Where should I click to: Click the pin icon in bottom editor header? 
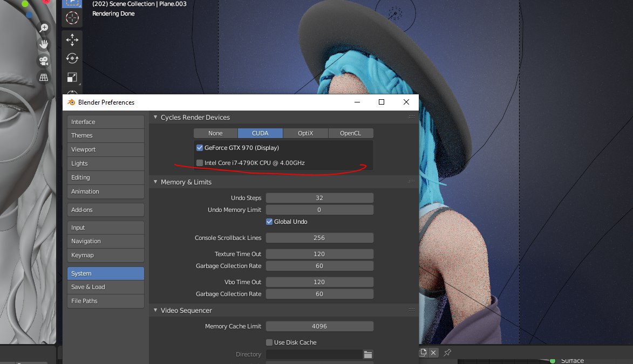click(x=447, y=353)
